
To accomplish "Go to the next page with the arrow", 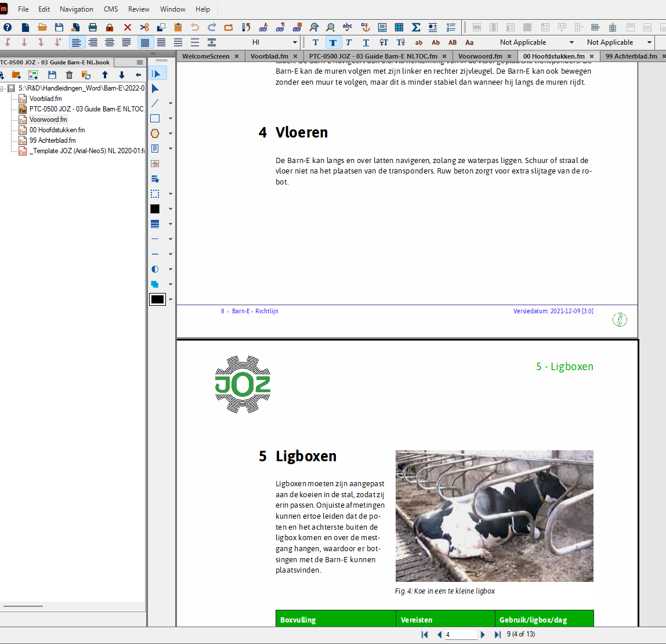I will (x=483, y=634).
